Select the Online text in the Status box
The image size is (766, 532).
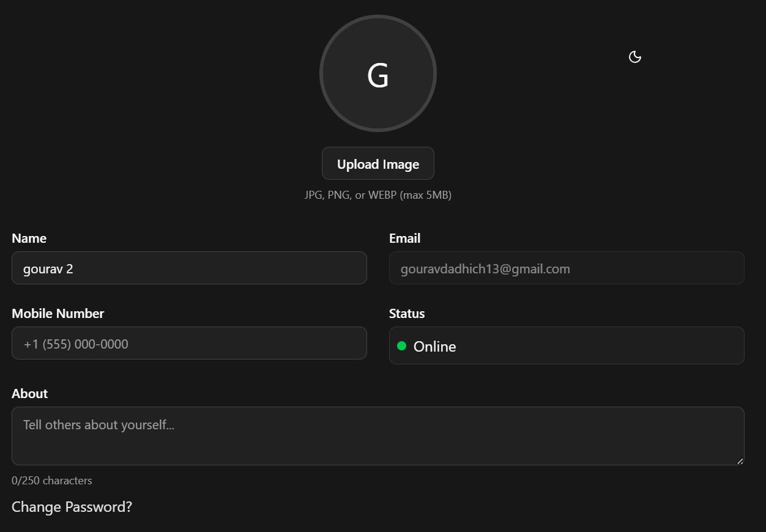coord(434,347)
